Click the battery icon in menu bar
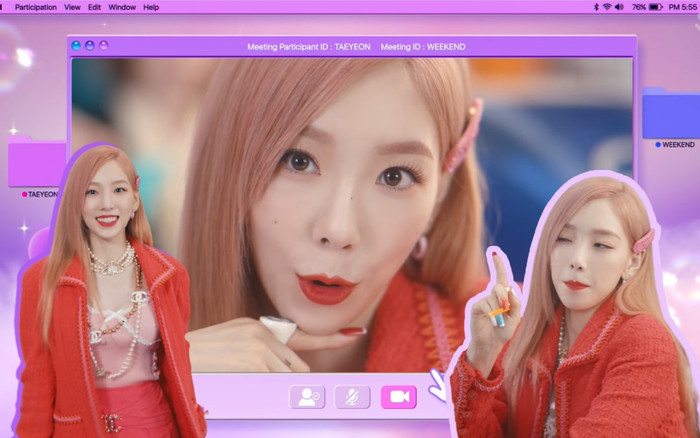700x438 pixels. tap(656, 7)
